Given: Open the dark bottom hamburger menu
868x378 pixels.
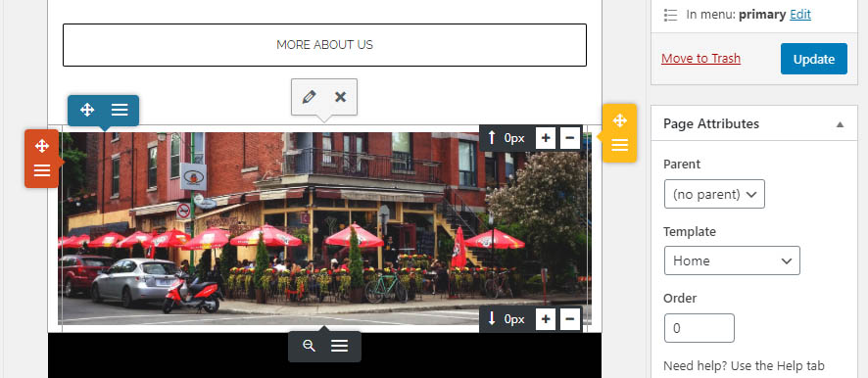Looking at the screenshot, I should click(339, 346).
